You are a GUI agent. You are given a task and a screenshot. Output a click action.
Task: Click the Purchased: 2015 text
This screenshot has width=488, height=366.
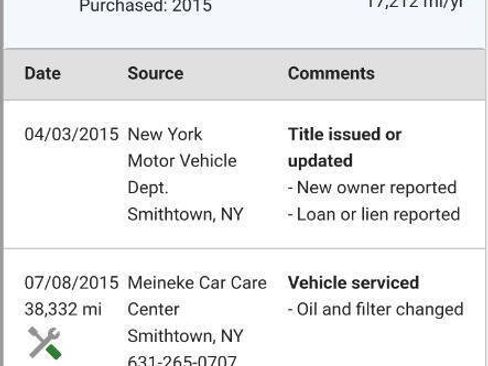point(145,6)
